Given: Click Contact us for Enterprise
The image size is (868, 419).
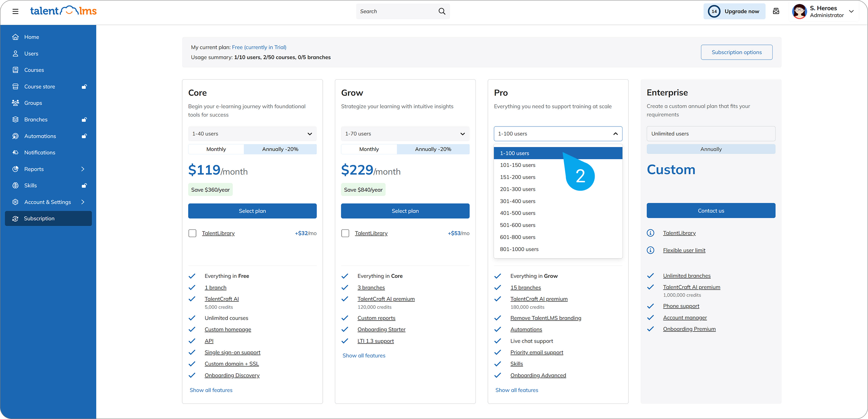Looking at the screenshot, I should pyautogui.click(x=711, y=211).
